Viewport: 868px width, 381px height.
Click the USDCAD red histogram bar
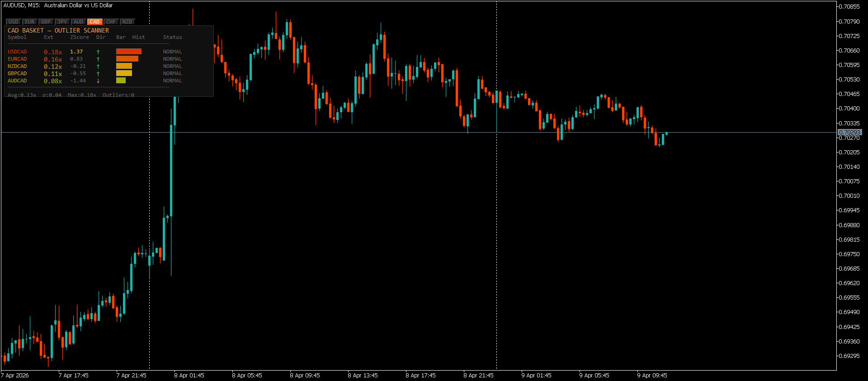(129, 52)
